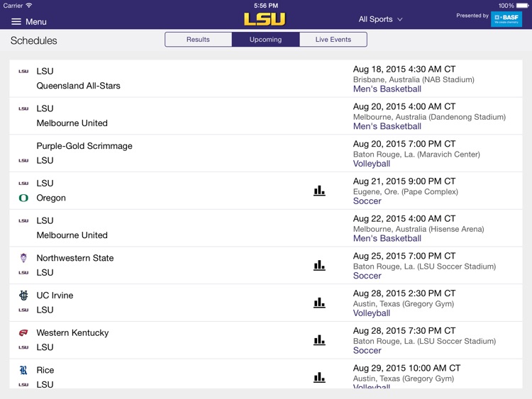Tap Melbourne, Australia (Hisense Arena) location

click(x=419, y=229)
